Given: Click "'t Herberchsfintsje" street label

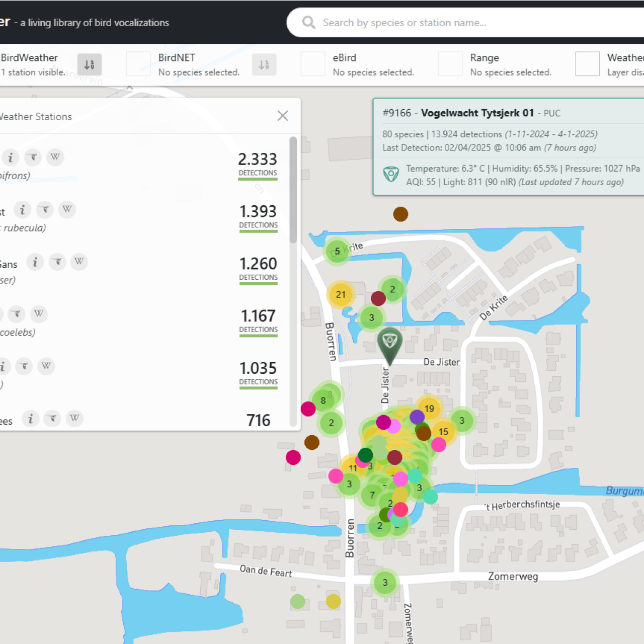Looking at the screenshot, I should click(522, 505).
